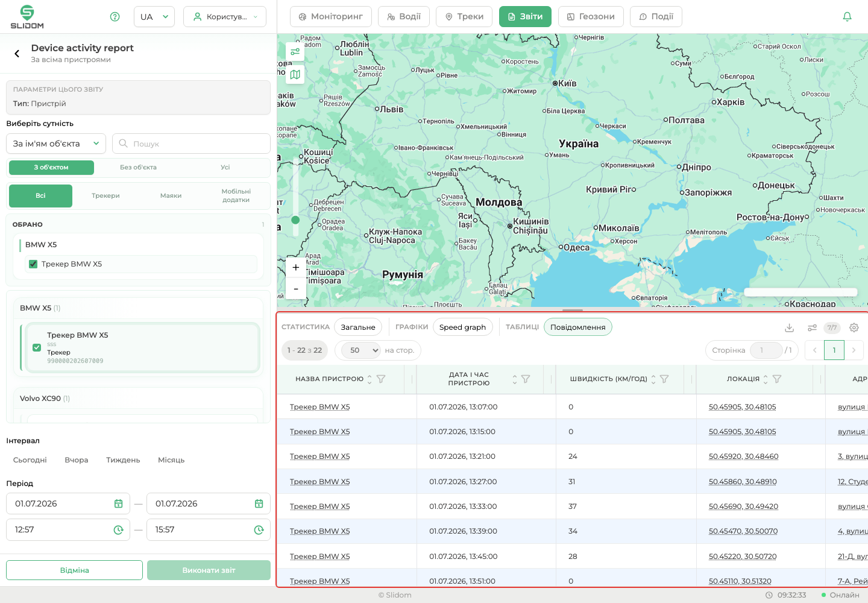868x603 pixels.
Task: Select the Без об'єкта filter option
Action: [x=138, y=168]
